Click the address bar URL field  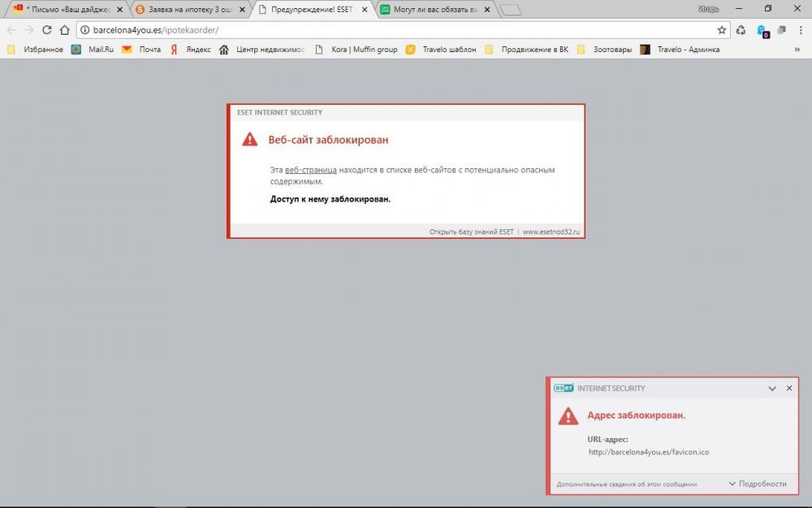click(404, 30)
